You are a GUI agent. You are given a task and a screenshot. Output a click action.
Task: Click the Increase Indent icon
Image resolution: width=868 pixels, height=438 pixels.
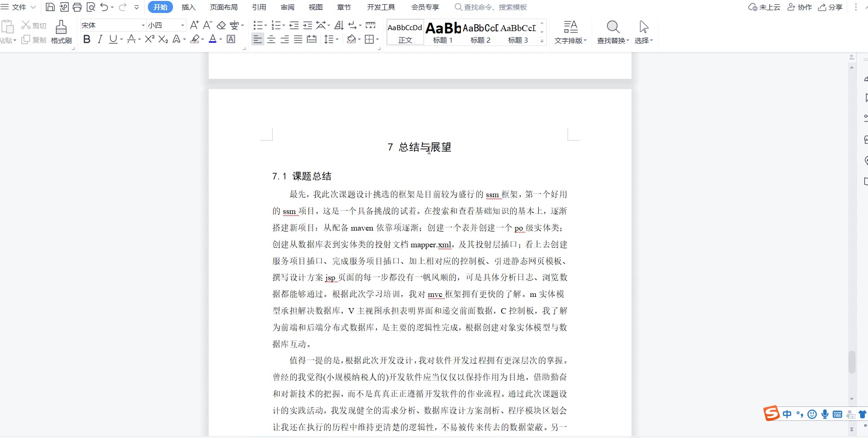tap(307, 25)
